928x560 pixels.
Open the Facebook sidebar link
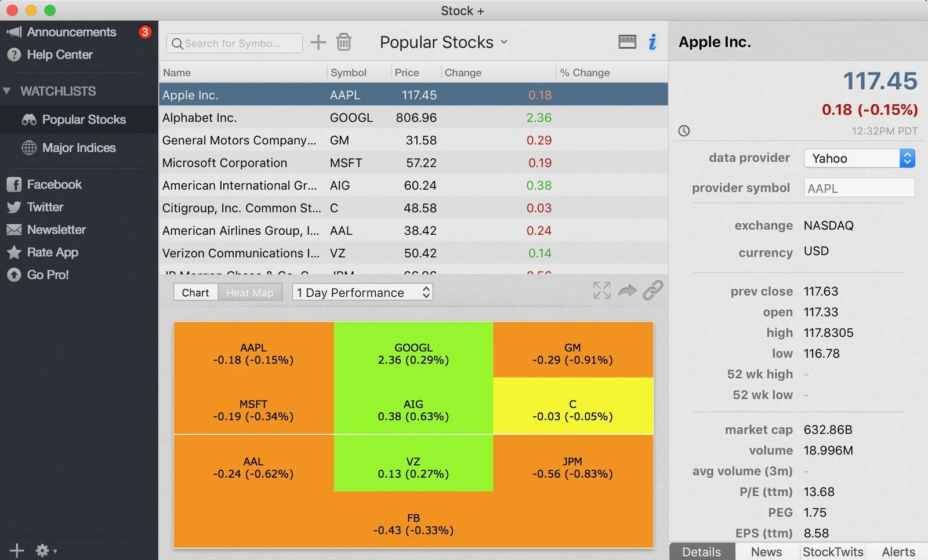(x=45, y=184)
